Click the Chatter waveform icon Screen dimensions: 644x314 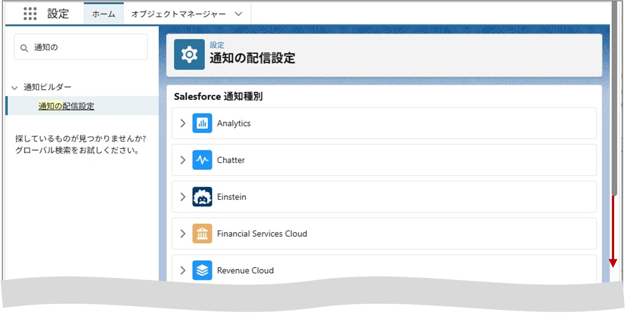pyautogui.click(x=202, y=160)
